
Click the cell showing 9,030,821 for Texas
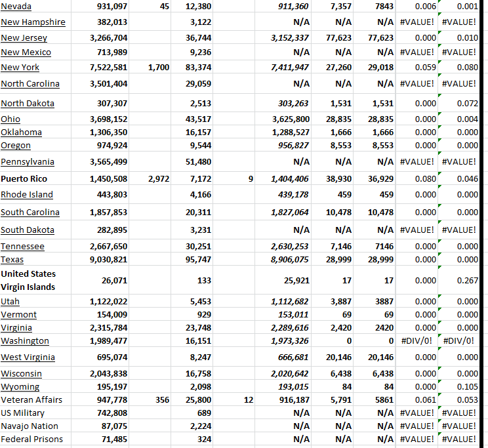click(108, 260)
